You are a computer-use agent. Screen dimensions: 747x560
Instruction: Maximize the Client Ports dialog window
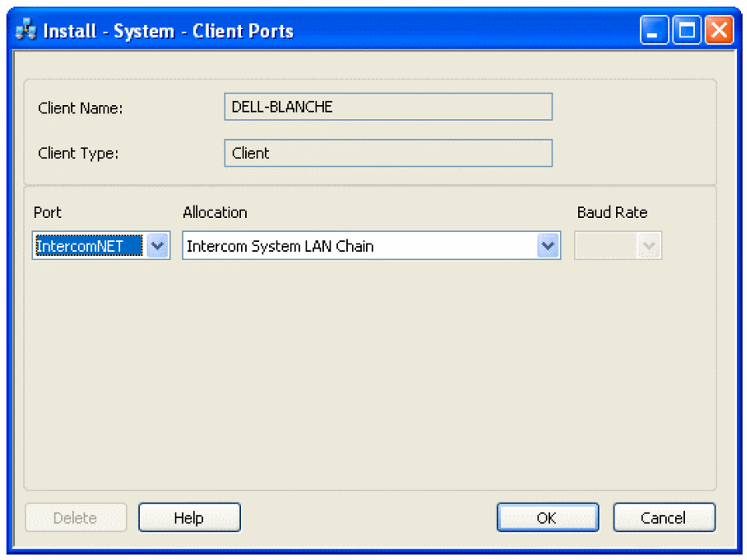coord(687,31)
